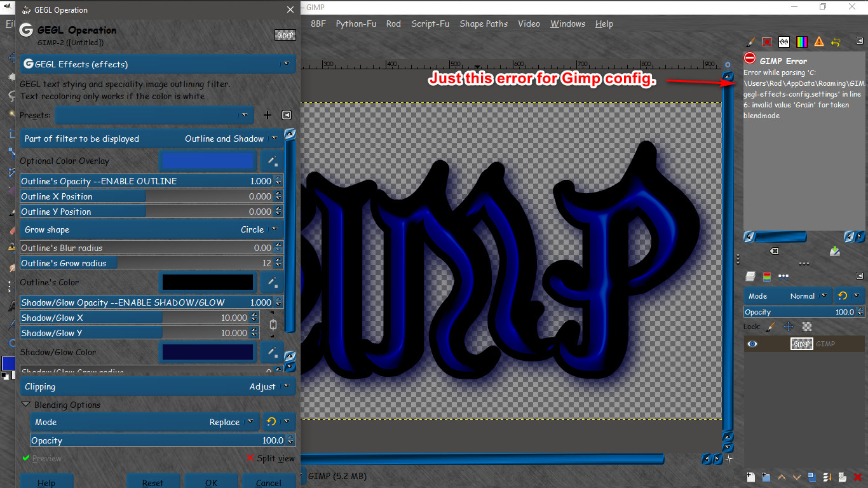Click the Reset button

point(153,482)
